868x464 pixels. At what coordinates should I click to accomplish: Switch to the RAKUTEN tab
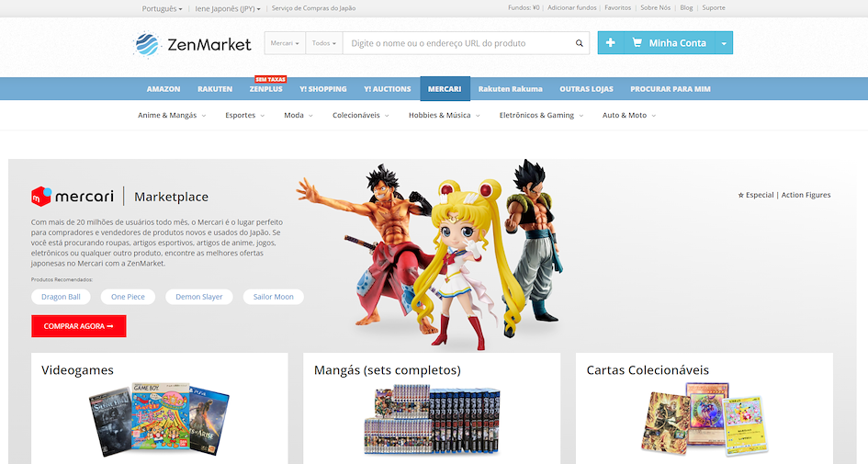click(215, 88)
